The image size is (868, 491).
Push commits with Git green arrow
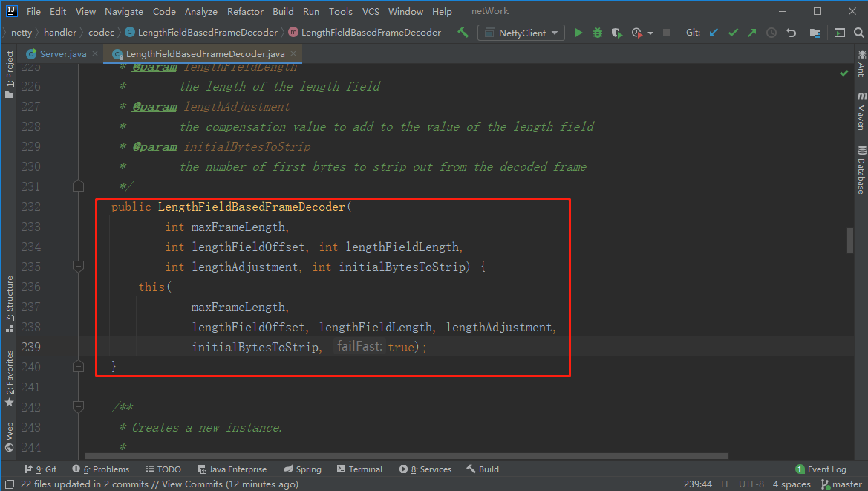click(751, 33)
